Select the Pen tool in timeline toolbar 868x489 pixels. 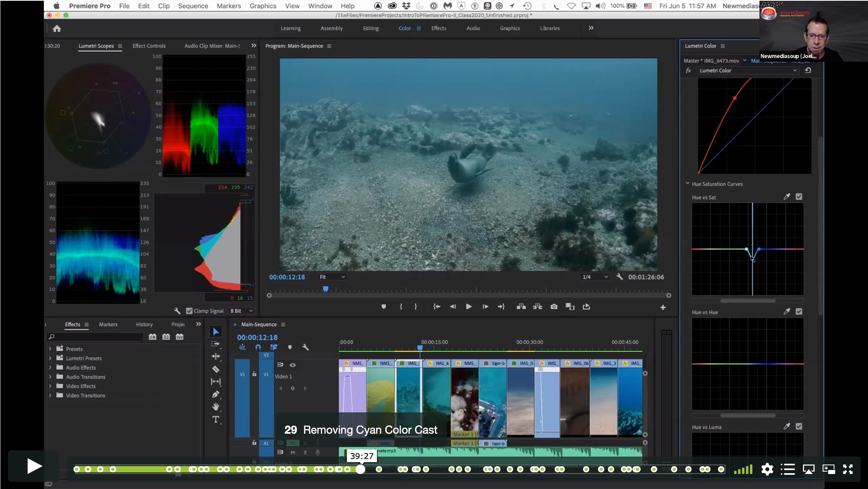click(x=216, y=394)
